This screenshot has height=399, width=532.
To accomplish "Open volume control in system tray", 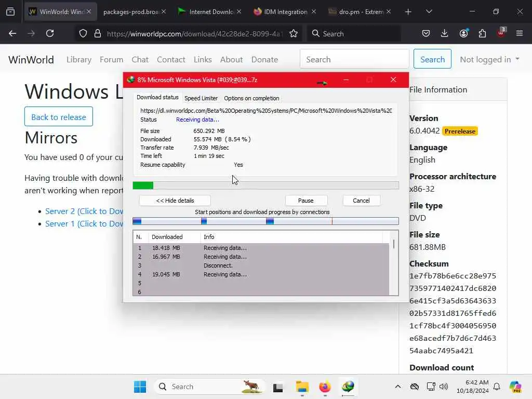I will (x=444, y=387).
